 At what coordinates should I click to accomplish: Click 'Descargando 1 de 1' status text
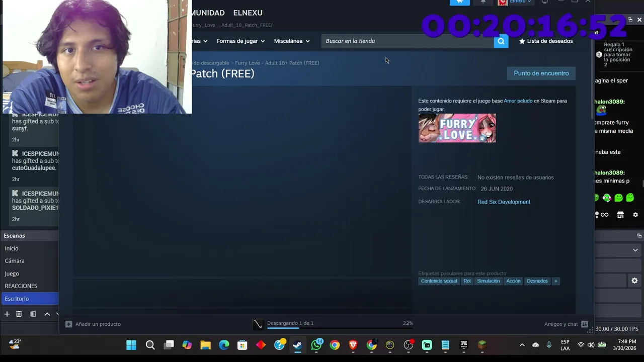[290, 323]
